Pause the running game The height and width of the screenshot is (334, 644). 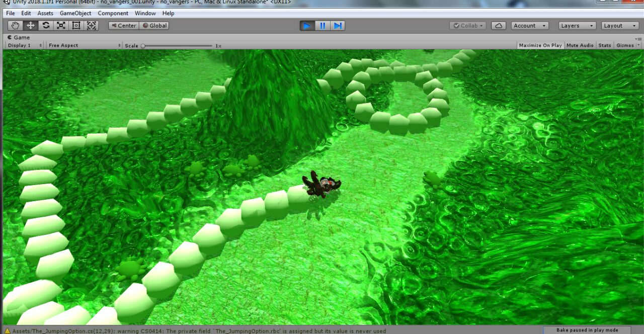(x=323, y=26)
